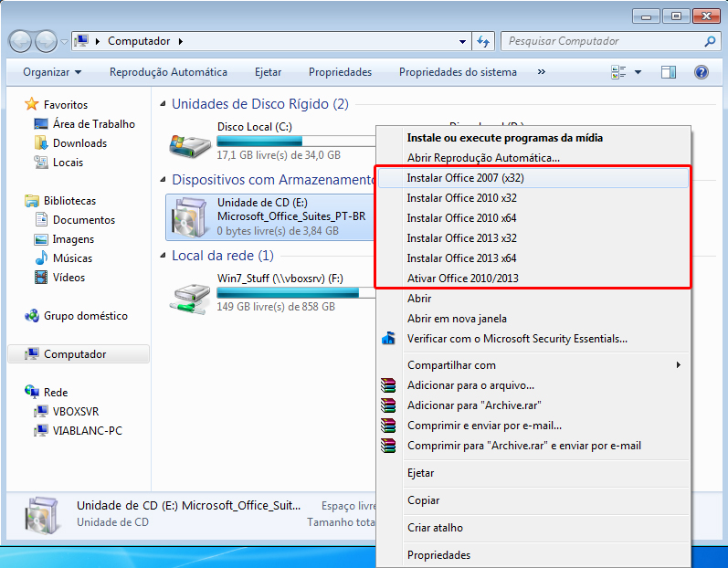Viewport: 728px width, 568px height.
Task: Collapse Unidades de Disco Rígido group
Action: click(163, 104)
